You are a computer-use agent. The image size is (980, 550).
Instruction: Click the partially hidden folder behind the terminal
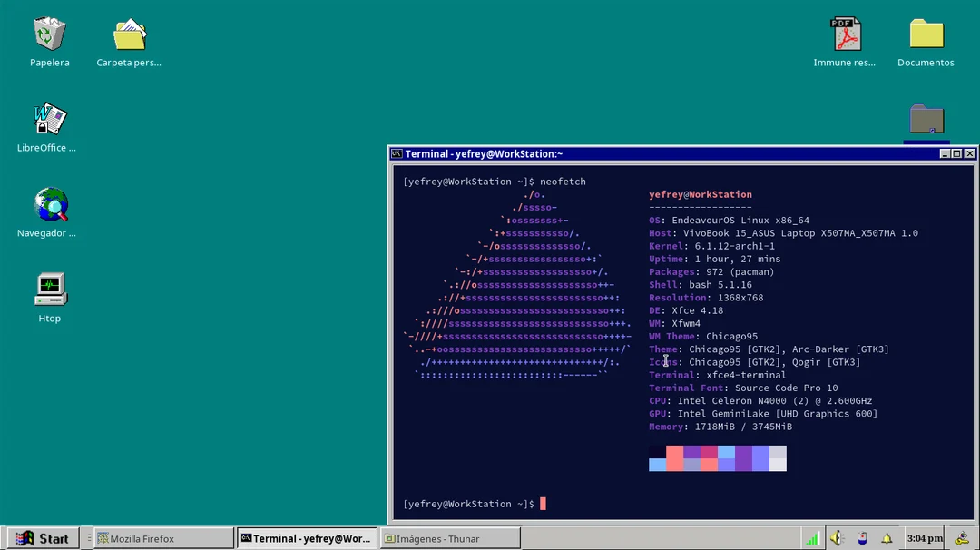click(x=926, y=119)
